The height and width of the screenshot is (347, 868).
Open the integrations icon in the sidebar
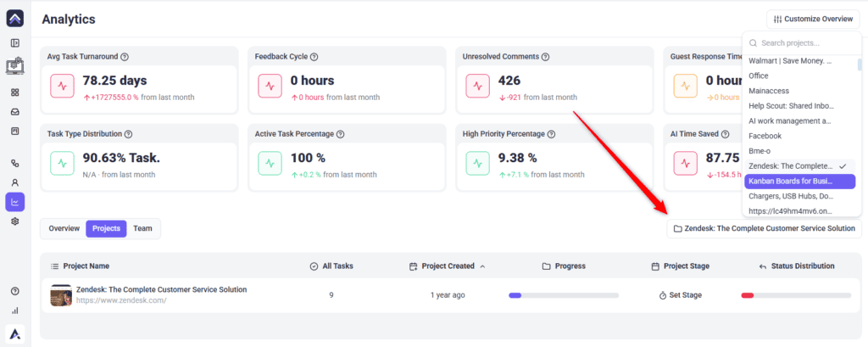tap(15, 163)
